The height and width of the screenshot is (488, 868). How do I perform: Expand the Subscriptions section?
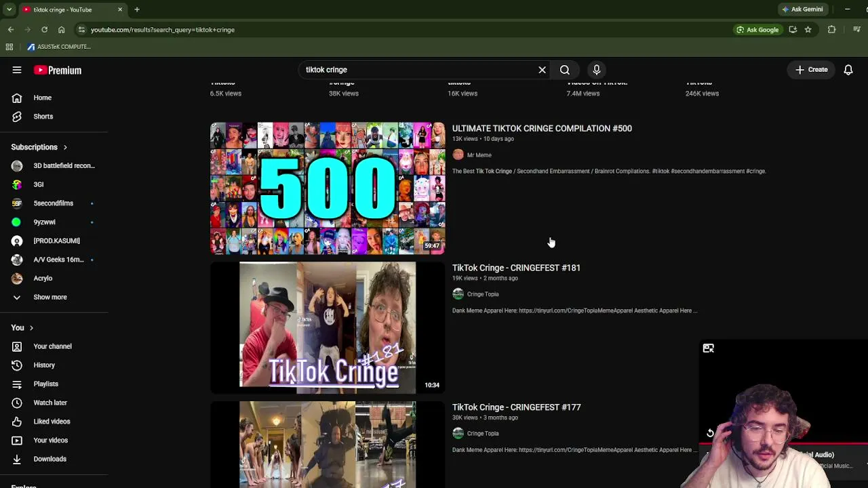click(39, 147)
